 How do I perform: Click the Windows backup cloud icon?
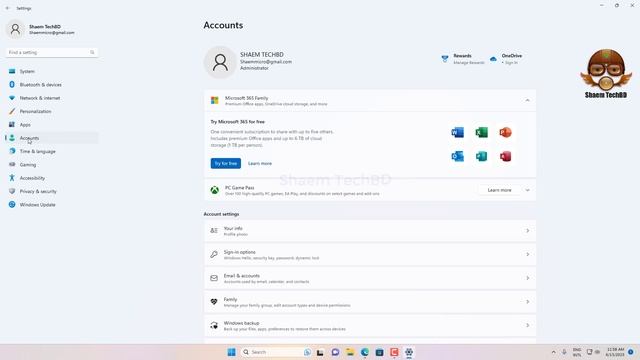(214, 326)
